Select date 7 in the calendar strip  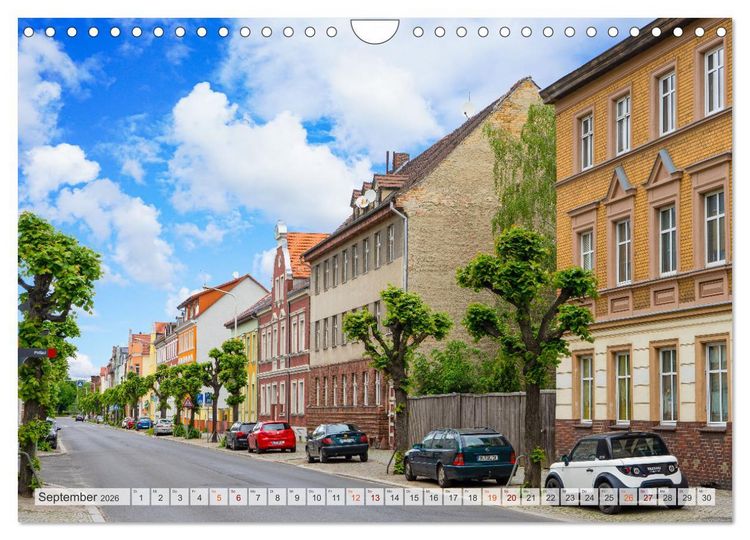pos(258,497)
